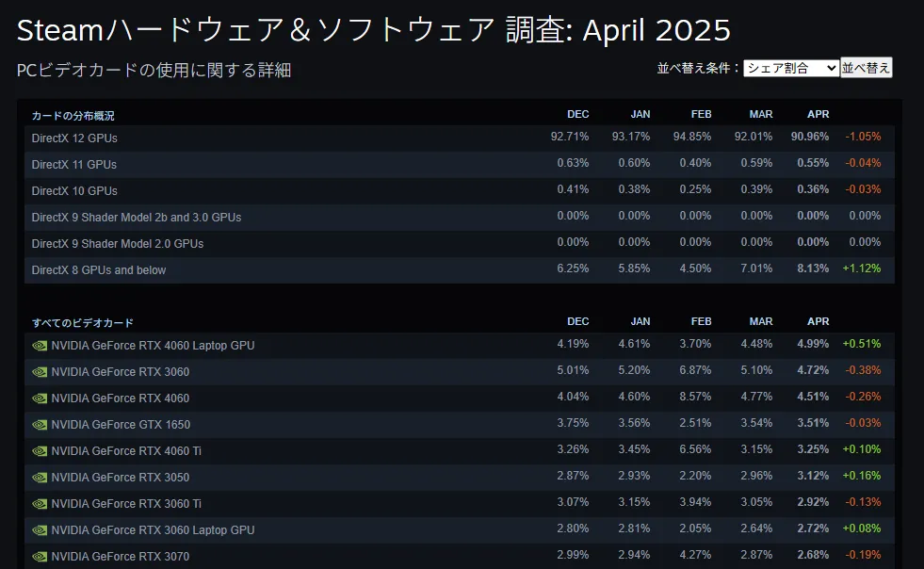Click NVIDIA logo next to RTX 3070
Viewport: 924px width, 569px height.
click(x=40, y=557)
